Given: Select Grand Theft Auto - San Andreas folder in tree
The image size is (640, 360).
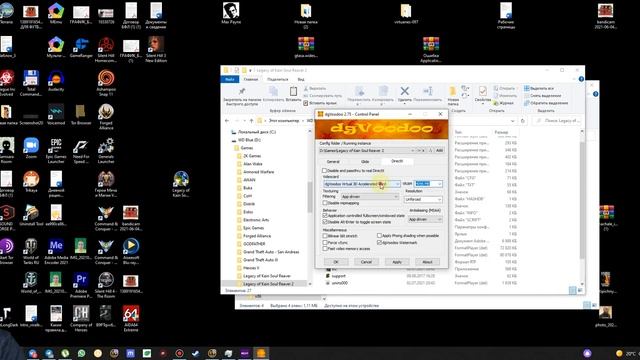Looking at the screenshot, I should [271, 252].
